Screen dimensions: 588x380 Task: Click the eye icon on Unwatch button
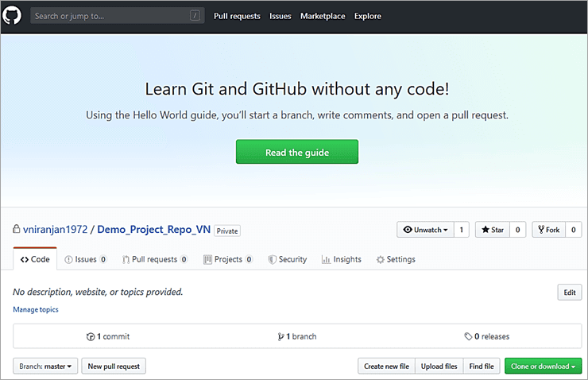pyautogui.click(x=408, y=230)
